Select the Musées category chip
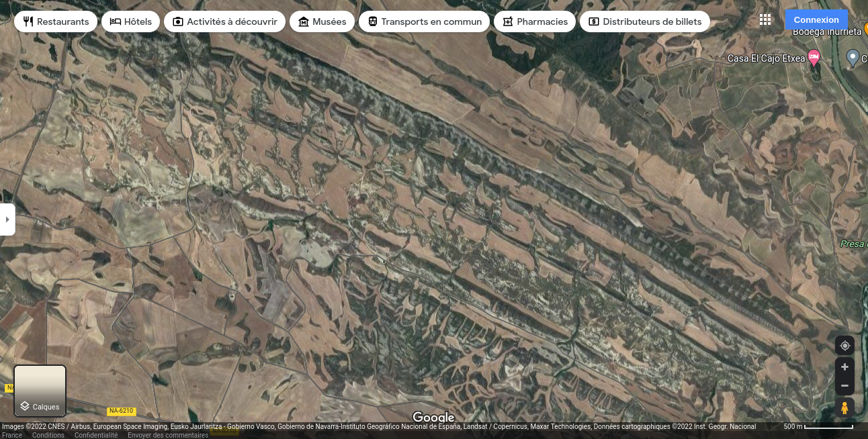 point(322,21)
